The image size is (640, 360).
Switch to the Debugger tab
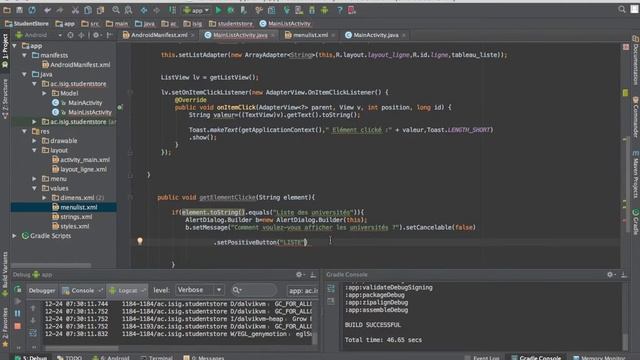click(42, 291)
